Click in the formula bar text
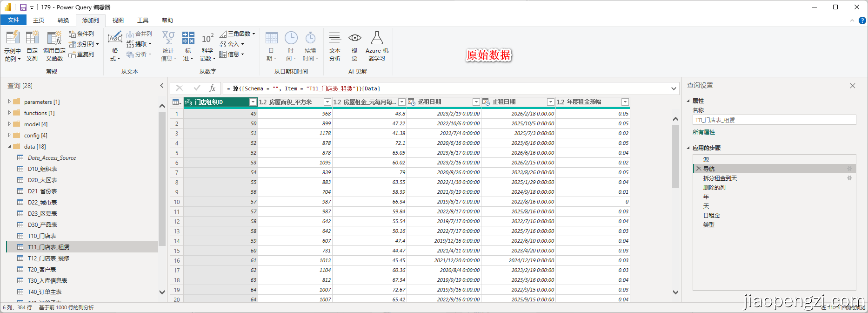The height and width of the screenshot is (313, 868). click(303, 88)
